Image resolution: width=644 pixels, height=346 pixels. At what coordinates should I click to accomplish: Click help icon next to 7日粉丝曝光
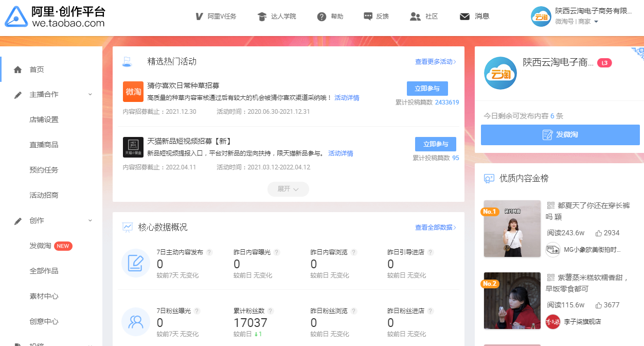(x=197, y=311)
